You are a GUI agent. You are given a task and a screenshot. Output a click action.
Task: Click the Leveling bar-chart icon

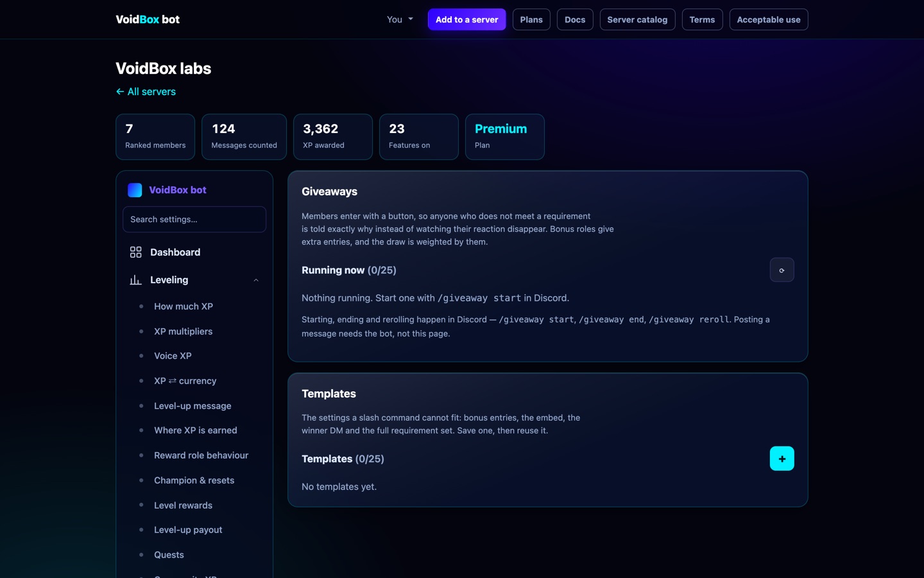[135, 280]
